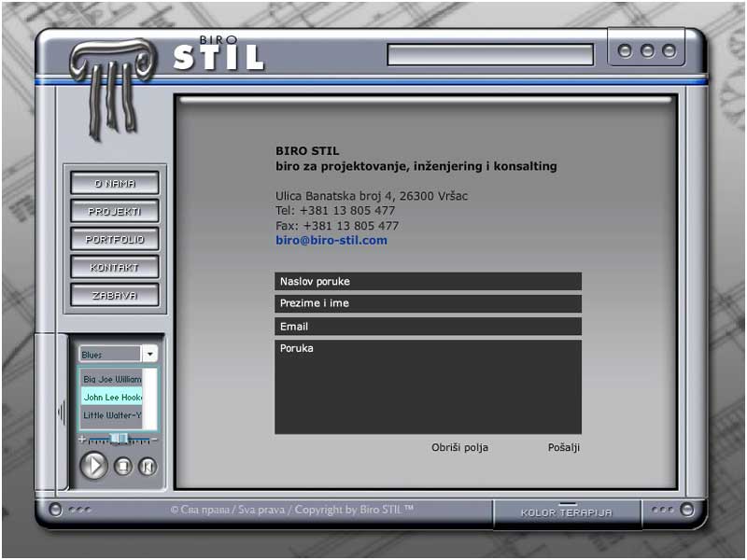
Task: Click the volume minus icon
Action: click(x=155, y=439)
